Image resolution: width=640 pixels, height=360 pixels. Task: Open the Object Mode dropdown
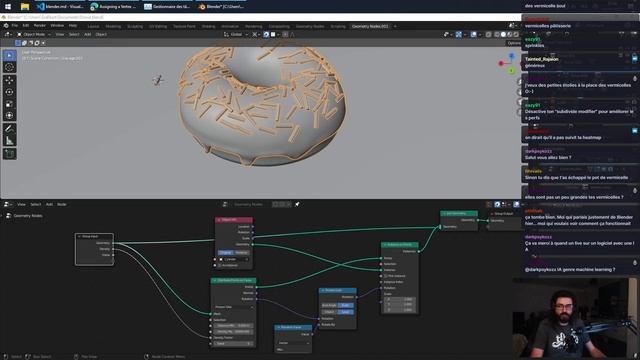(34, 35)
